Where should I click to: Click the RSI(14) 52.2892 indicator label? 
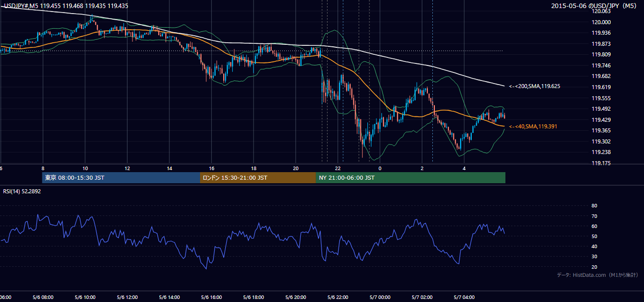[x=22, y=191]
